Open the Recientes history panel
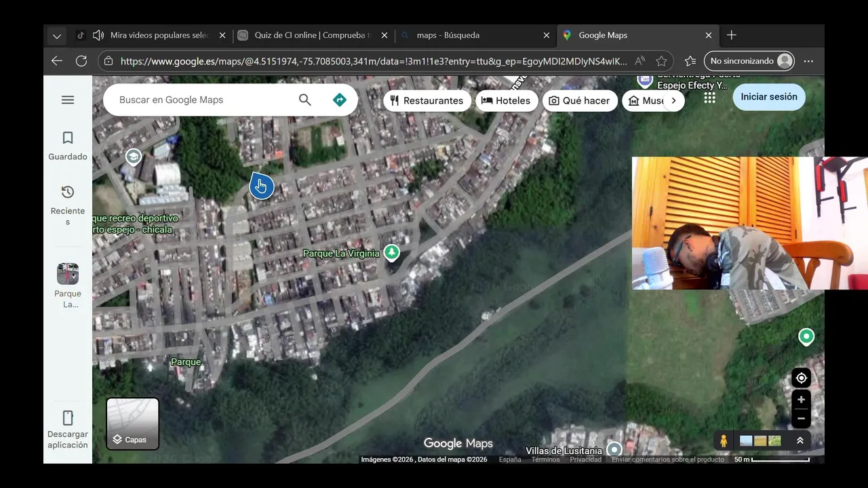 (68, 205)
